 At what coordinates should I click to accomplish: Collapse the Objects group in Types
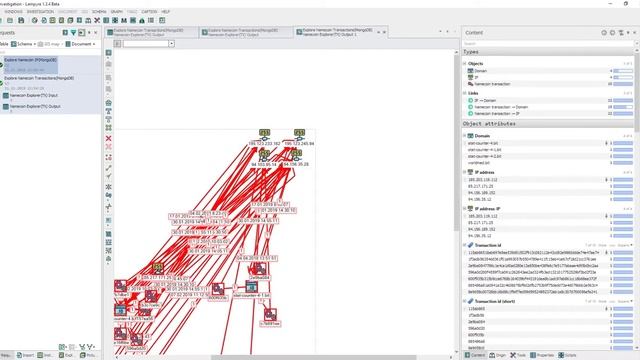[x=464, y=64]
